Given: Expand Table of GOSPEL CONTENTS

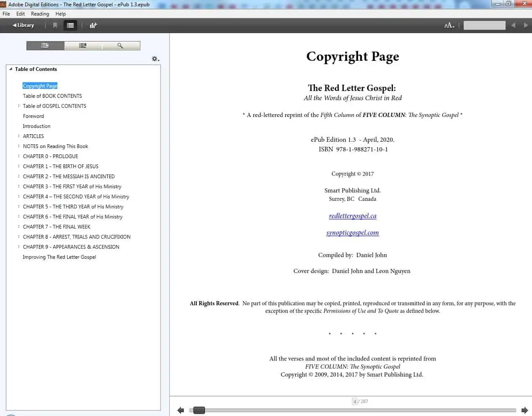Looking at the screenshot, I should [19, 106].
